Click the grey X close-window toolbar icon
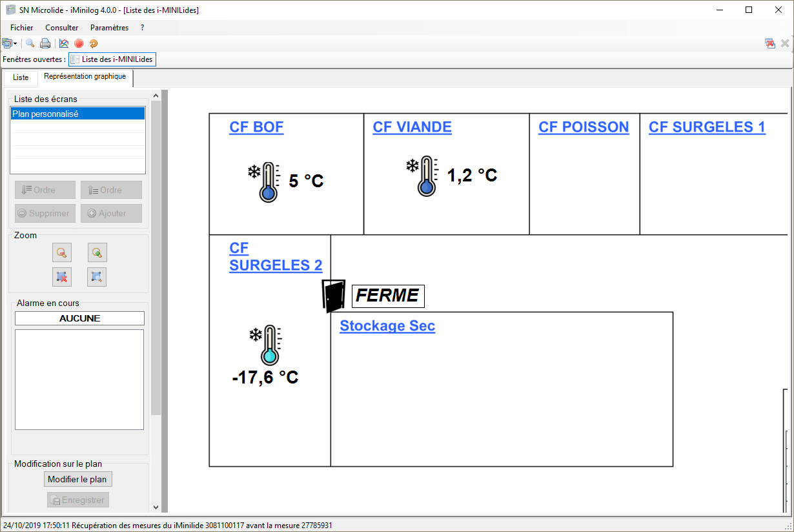Viewport: 794px width, 532px height. [785, 43]
